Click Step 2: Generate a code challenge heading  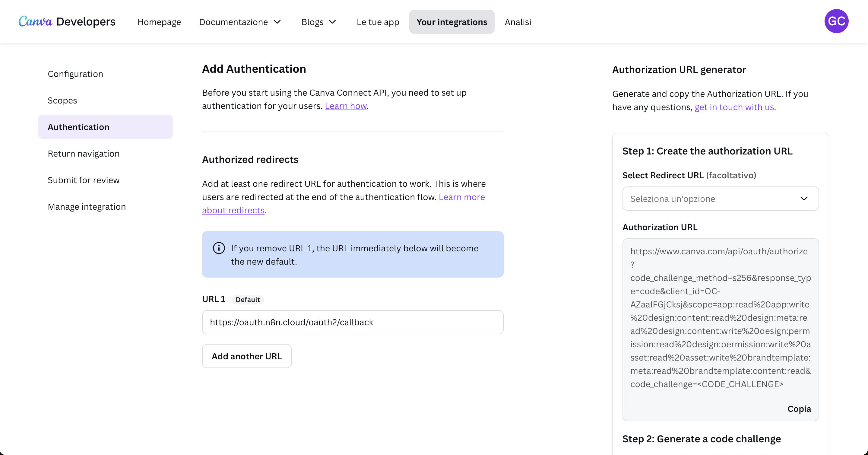tap(702, 439)
